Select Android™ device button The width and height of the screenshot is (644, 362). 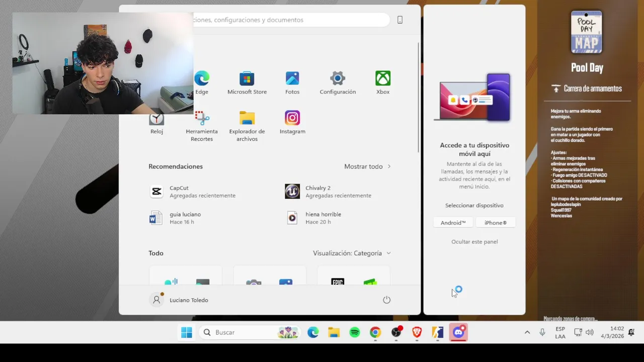(453, 223)
